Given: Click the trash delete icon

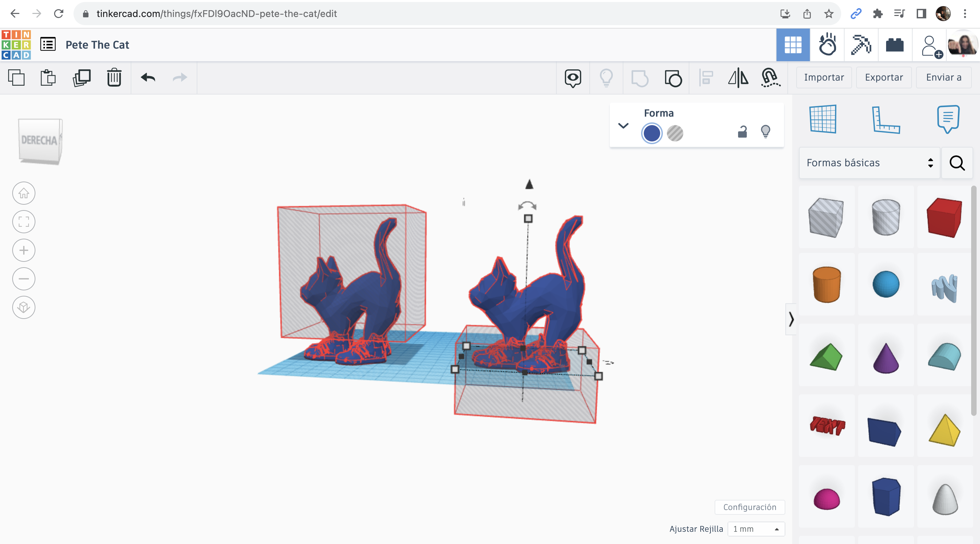Looking at the screenshot, I should click(114, 78).
